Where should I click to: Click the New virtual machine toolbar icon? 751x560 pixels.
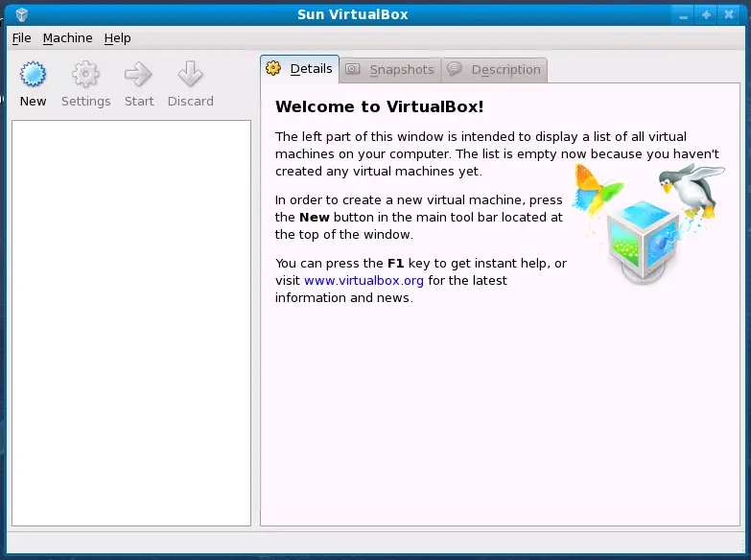33,75
